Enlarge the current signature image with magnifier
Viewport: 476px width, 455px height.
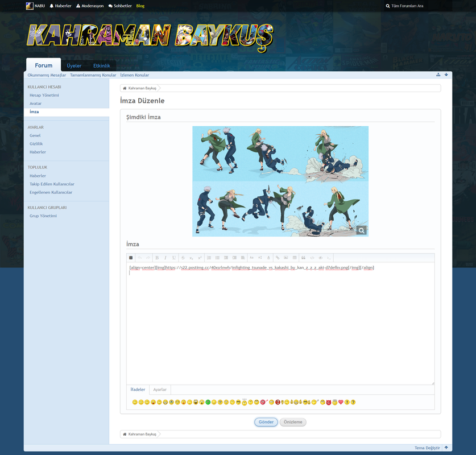[361, 230]
